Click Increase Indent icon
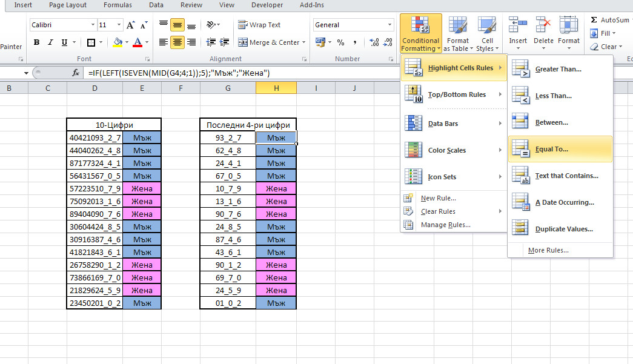Image resolution: width=633 pixels, height=364 pixels. 225,42
